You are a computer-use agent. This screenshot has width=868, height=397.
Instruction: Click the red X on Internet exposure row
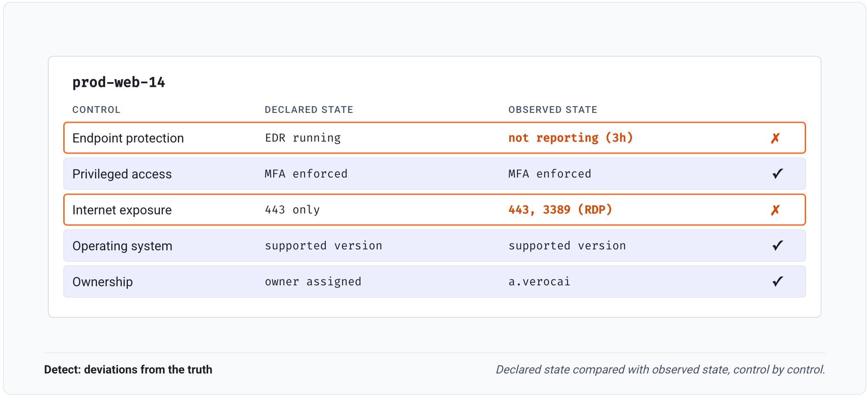775,210
